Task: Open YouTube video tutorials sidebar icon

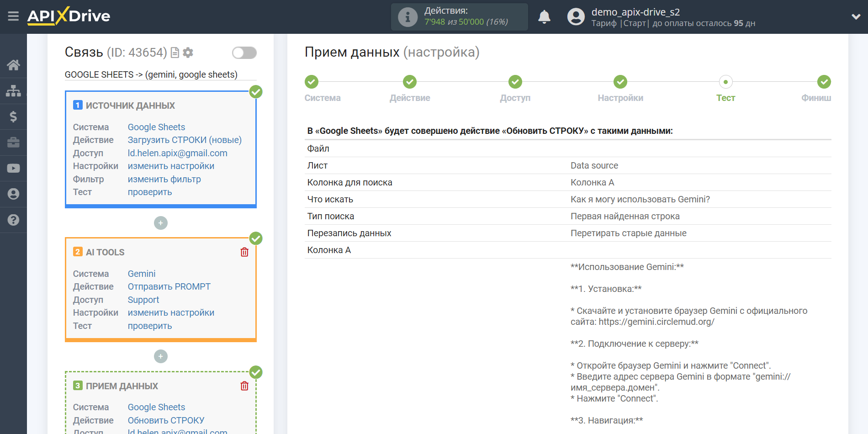Action: pyautogui.click(x=13, y=168)
